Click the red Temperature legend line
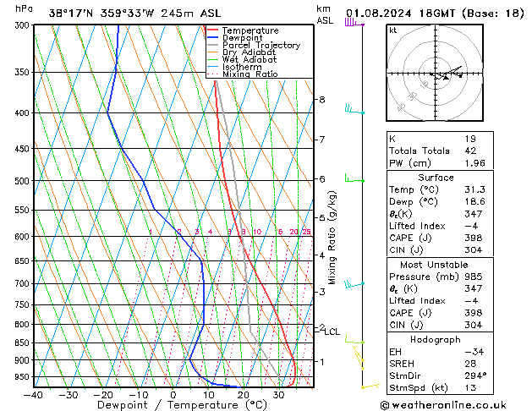532x411 pixels. point(212,30)
